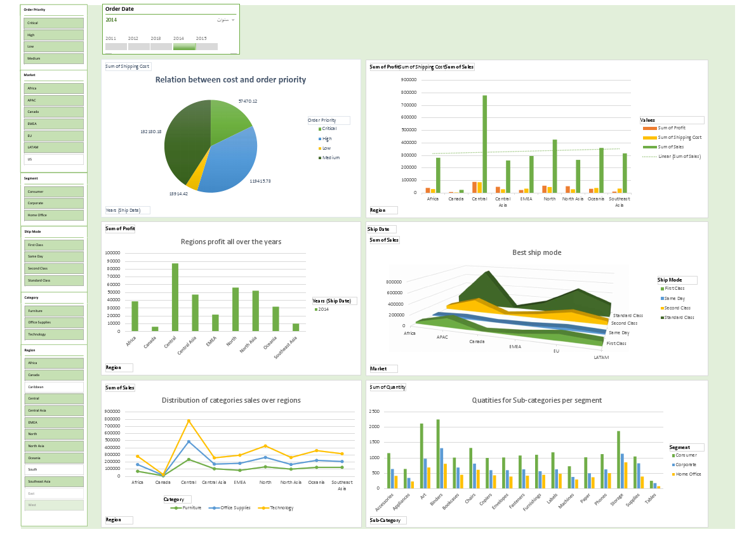Toggle Furniture in the Category slicer
756x534 pixels.
click(x=53, y=310)
